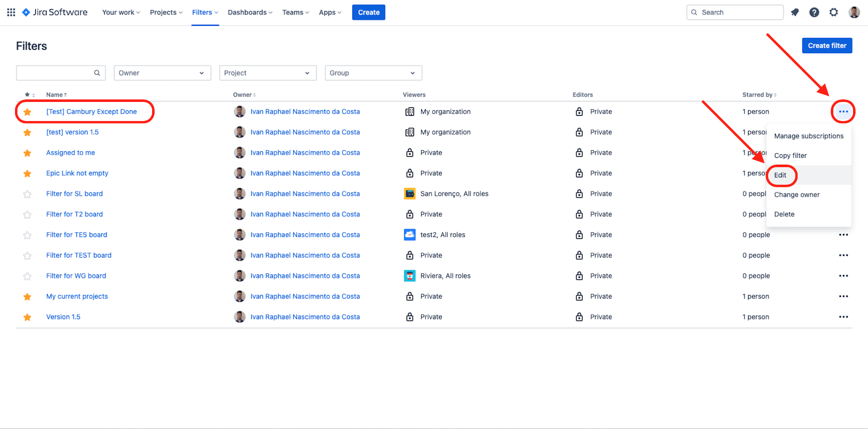The height and width of the screenshot is (429, 868).
Task: Expand the Owner filter dropdown
Action: coord(162,73)
